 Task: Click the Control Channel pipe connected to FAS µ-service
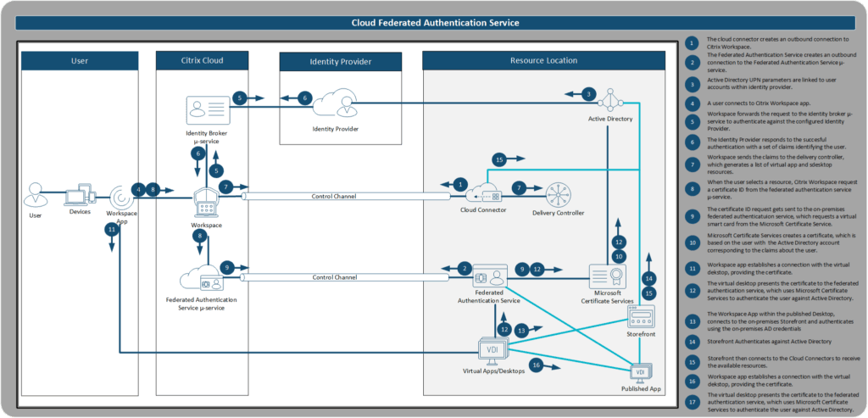coord(346,276)
